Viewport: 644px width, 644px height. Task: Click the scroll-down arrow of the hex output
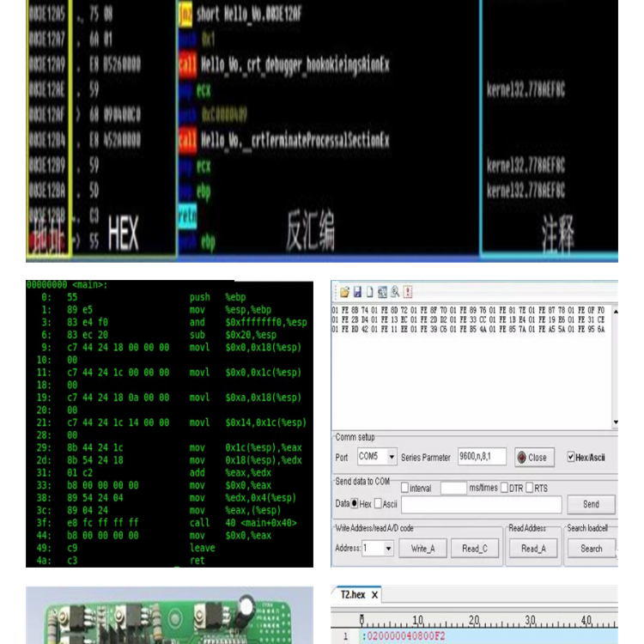615,423
